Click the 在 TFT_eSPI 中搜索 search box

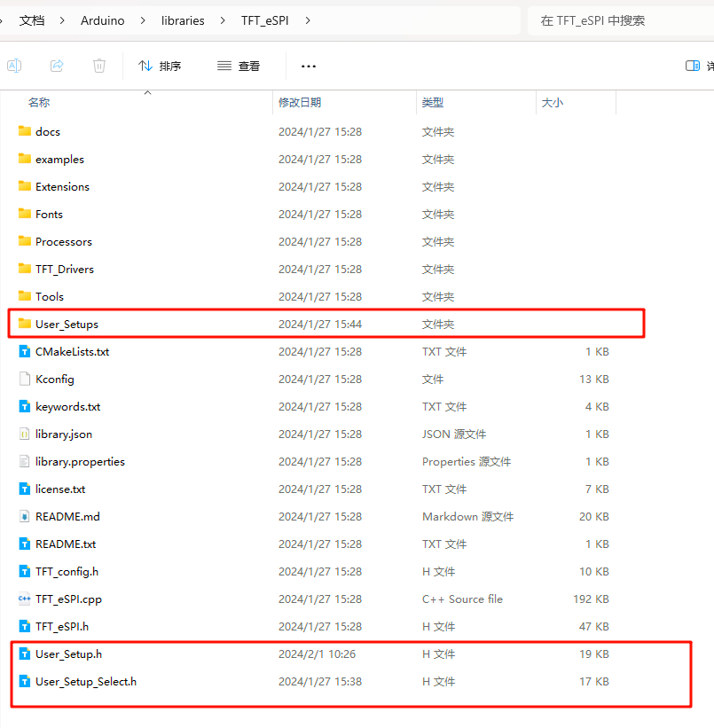click(x=621, y=20)
